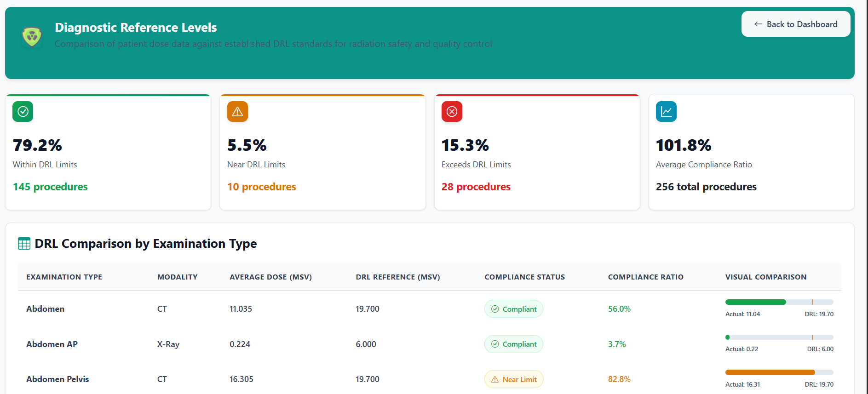
Task: Click the table icon beside DRL Comparison heading
Action: pos(24,244)
